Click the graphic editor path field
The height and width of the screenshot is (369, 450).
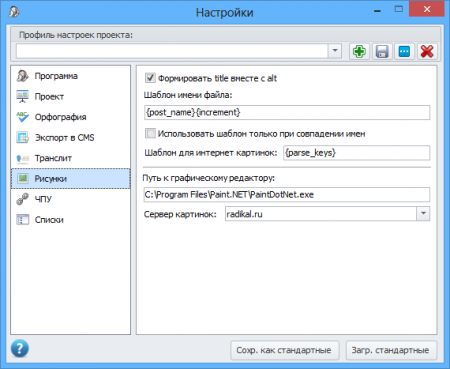pos(287,195)
